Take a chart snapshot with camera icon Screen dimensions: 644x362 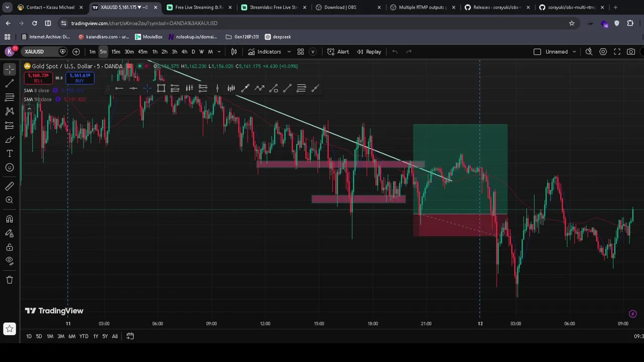[x=631, y=52]
